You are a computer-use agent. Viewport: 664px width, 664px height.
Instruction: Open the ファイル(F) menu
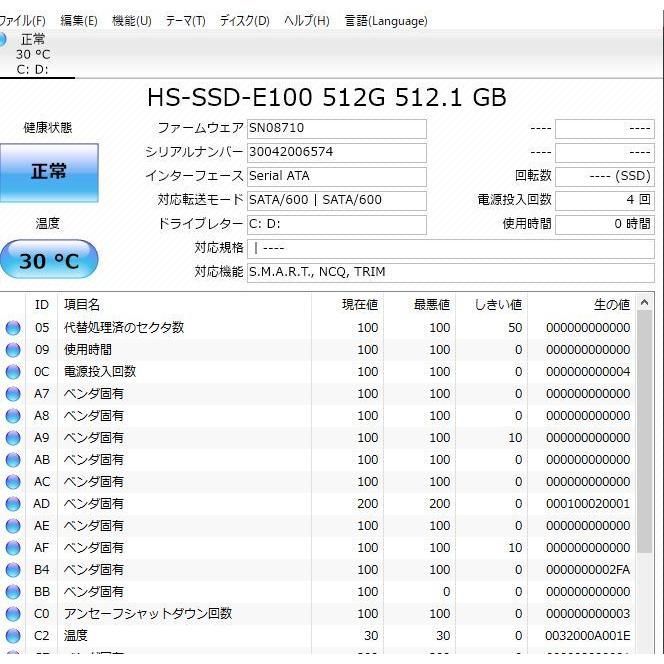pyautogui.click(x=22, y=20)
